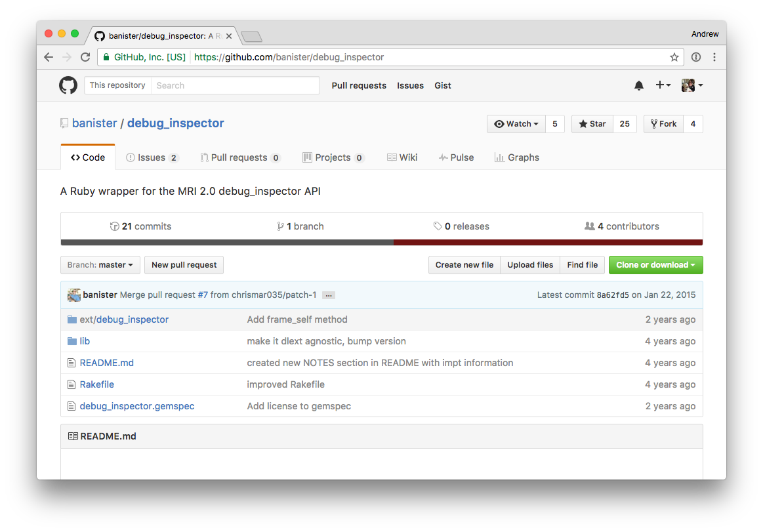Click the browser forward arrow
Viewport: 763px width, 532px height.
coord(67,57)
